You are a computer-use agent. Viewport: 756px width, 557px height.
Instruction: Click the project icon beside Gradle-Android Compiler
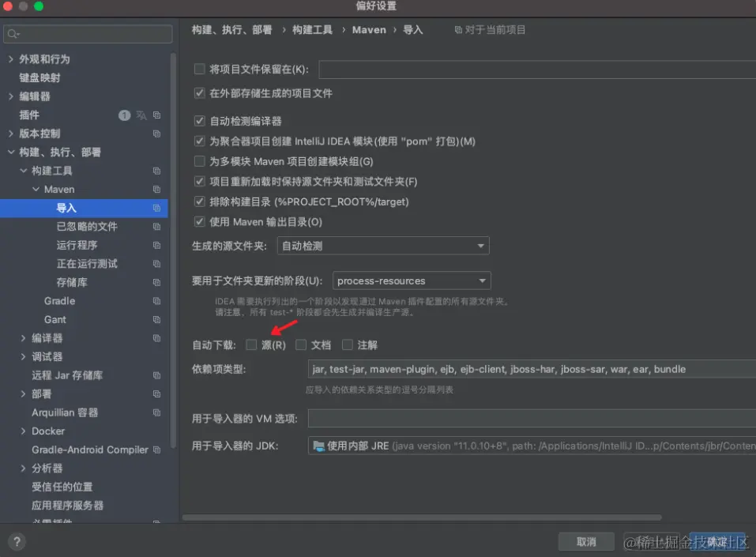[x=156, y=450]
